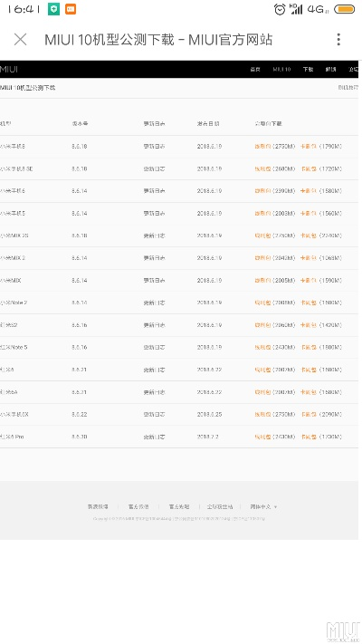
Task: Download 线刷包 for 红米6 version 8.6.21
Action: (262, 370)
